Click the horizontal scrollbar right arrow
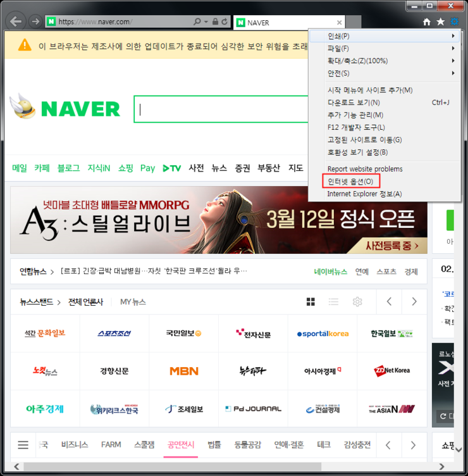 point(441,467)
